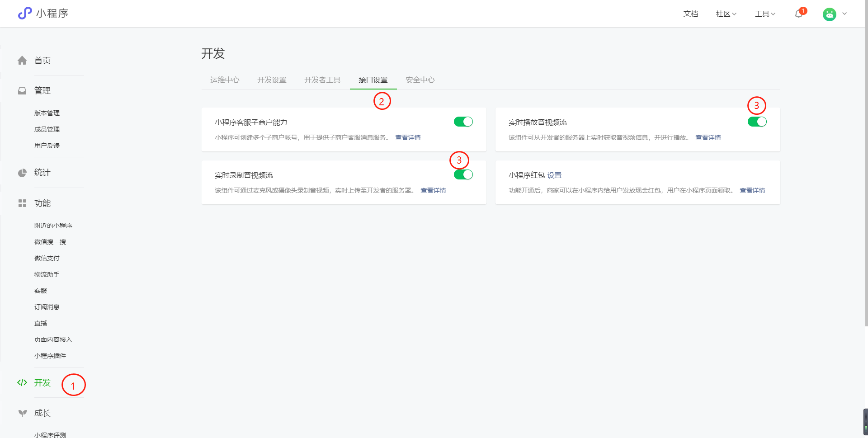This screenshot has width=868, height=438.
Task: Click the 开发 code icon in sidebar
Action: tap(22, 382)
